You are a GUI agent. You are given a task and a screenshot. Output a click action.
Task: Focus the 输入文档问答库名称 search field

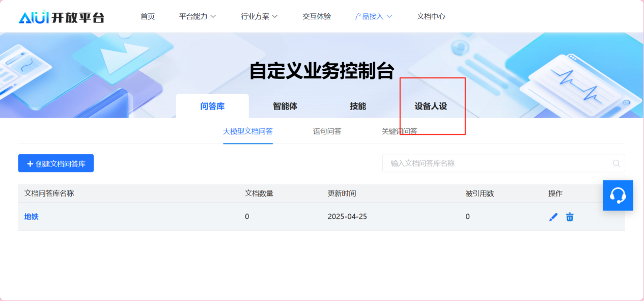496,163
